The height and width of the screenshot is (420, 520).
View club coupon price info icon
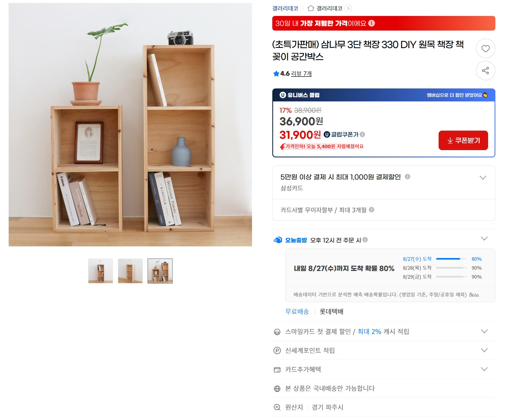(x=363, y=134)
